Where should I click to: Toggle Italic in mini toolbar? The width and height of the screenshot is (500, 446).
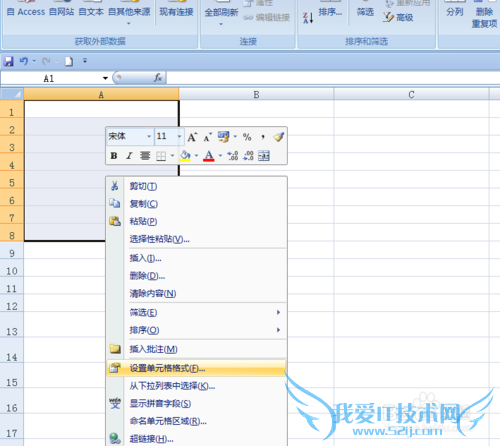point(129,156)
